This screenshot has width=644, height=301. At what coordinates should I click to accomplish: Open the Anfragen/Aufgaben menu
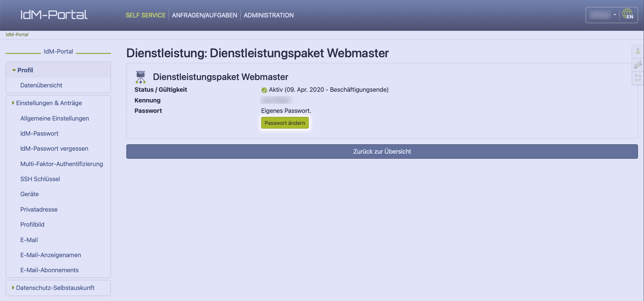tap(204, 15)
